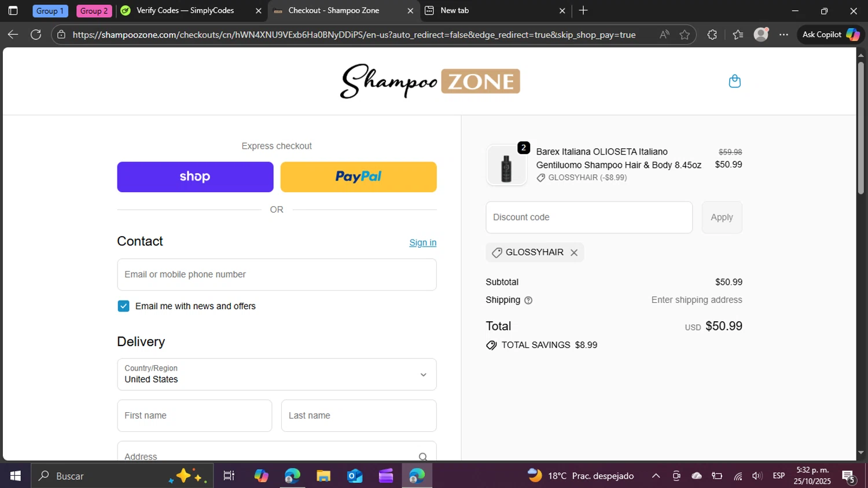This screenshot has height=488, width=868.
Task: Show hidden system tray icons chevron
Action: pyautogui.click(x=656, y=476)
